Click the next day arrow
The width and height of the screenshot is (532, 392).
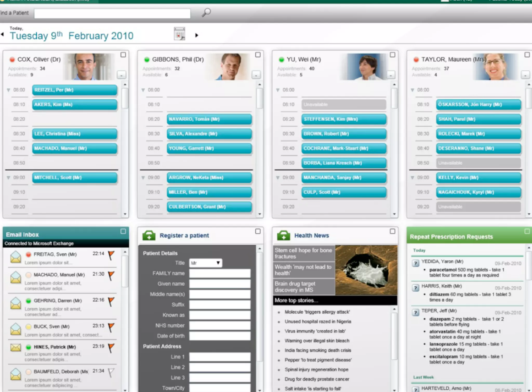pos(197,35)
